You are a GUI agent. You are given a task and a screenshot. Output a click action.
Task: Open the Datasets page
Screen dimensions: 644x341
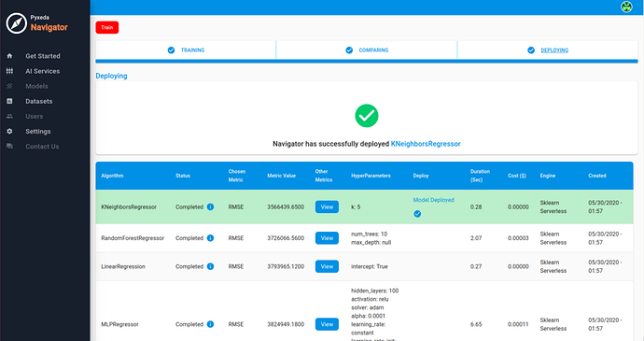[39, 101]
